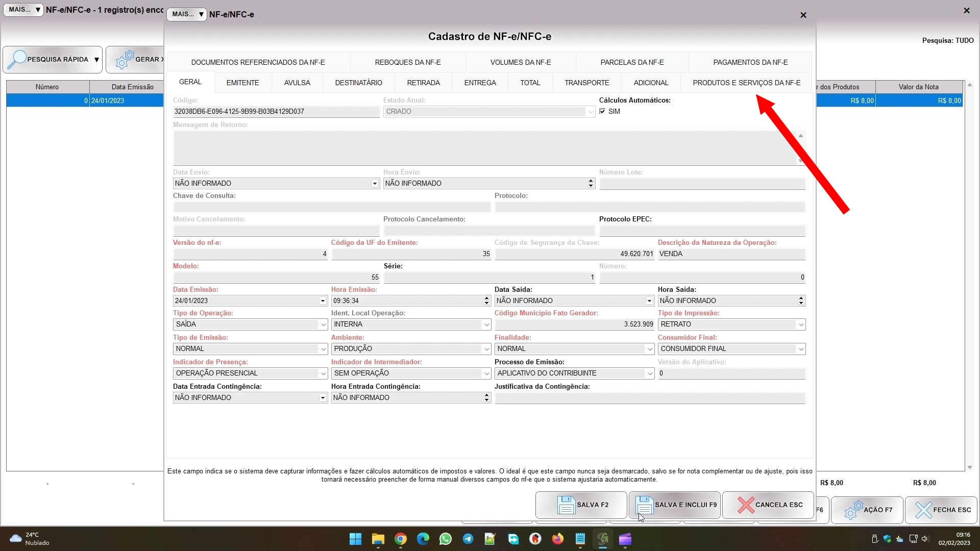Close the Cadastro de NF-e/NFC-e dialog
The width and height of the screenshot is (980, 551).
click(x=803, y=15)
